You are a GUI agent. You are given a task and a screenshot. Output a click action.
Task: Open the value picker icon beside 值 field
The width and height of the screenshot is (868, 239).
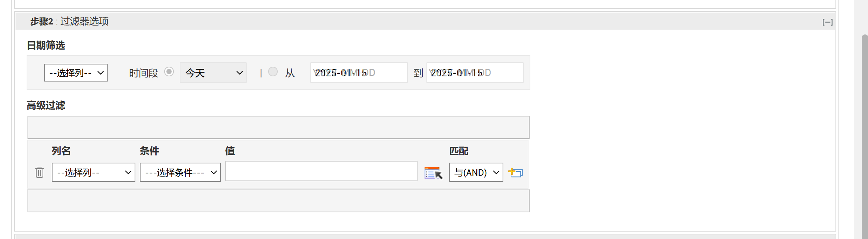433,173
